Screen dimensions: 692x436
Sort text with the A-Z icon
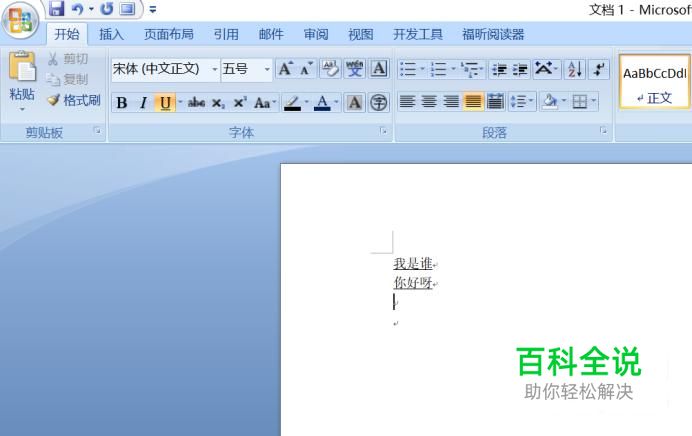coord(575,69)
